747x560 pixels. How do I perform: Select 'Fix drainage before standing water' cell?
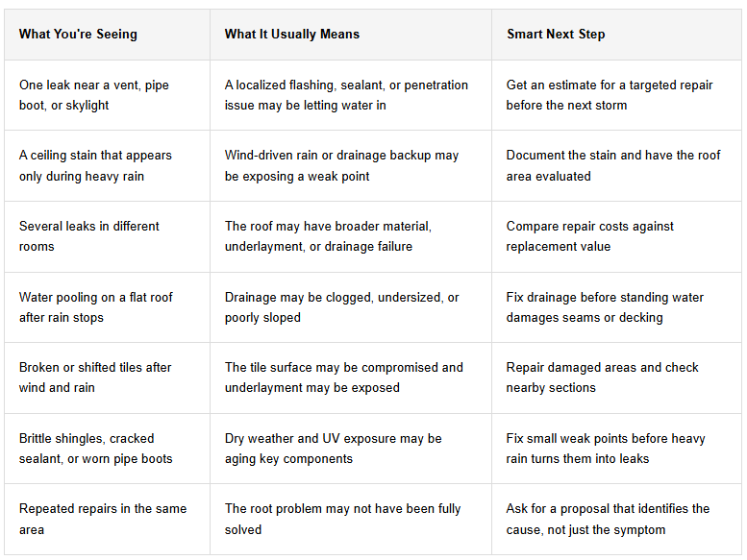(x=616, y=307)
